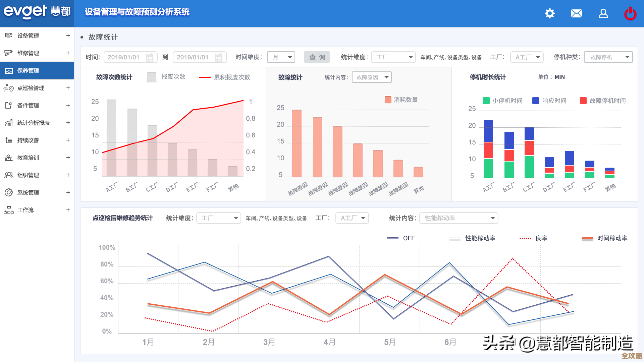Expand the 停机种类 dropdown showing 故障停机

click(608, 57)
